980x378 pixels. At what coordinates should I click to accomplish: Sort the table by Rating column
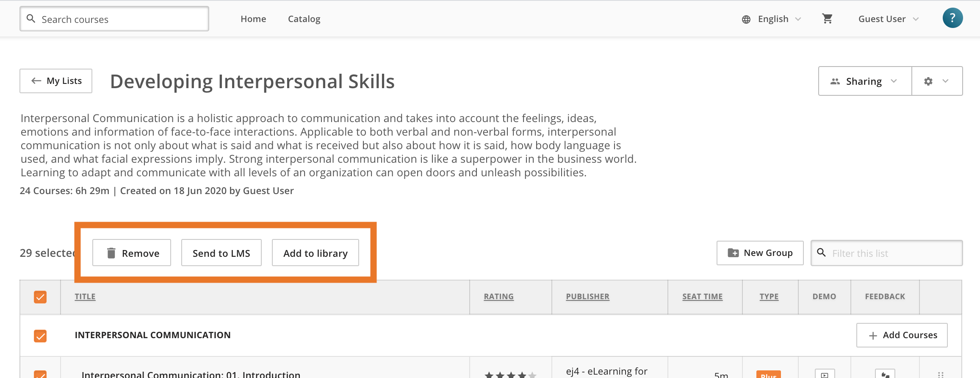[499, 297]
